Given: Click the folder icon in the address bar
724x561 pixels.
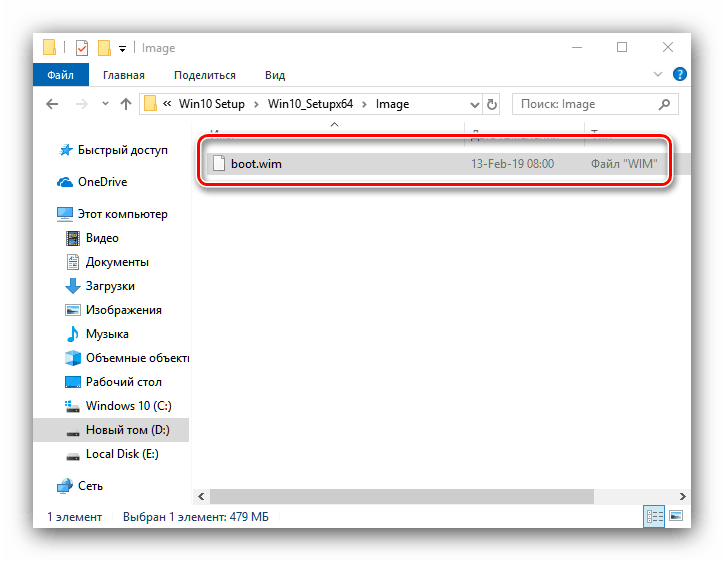Looking at the screenshot, I should tap(150, 103).
